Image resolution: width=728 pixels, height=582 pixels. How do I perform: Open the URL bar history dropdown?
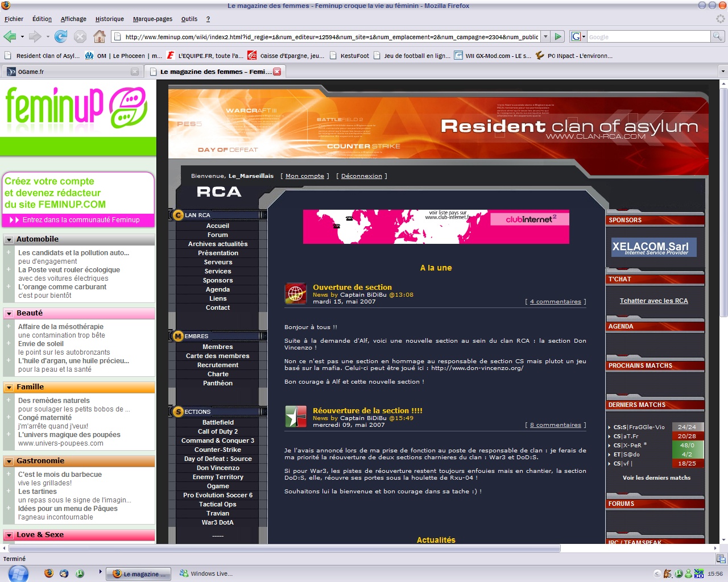pyautogui.click(x=545, y=37)
